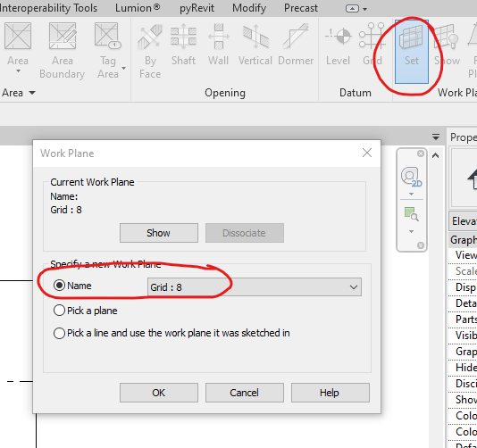
Task: Expand the zoom options dropdown arrow
Action: 411,232
